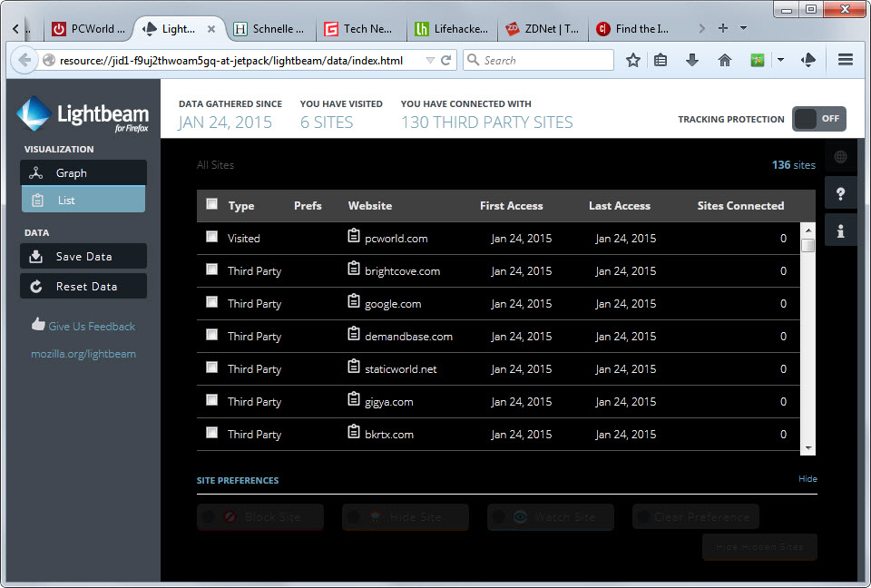Go to the Firefox home page icon
Screen dimensions: 871x588
(x=725, y=60)
